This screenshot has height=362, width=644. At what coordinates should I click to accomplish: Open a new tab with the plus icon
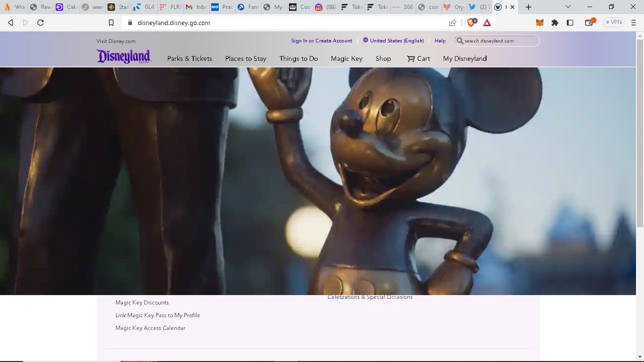coord(529,7)
